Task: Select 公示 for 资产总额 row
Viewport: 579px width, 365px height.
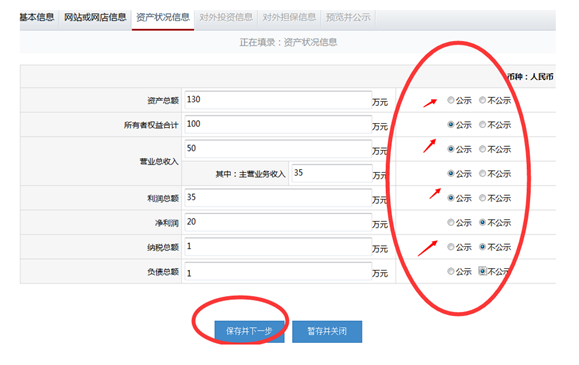Action: click(x=450, y=100)
